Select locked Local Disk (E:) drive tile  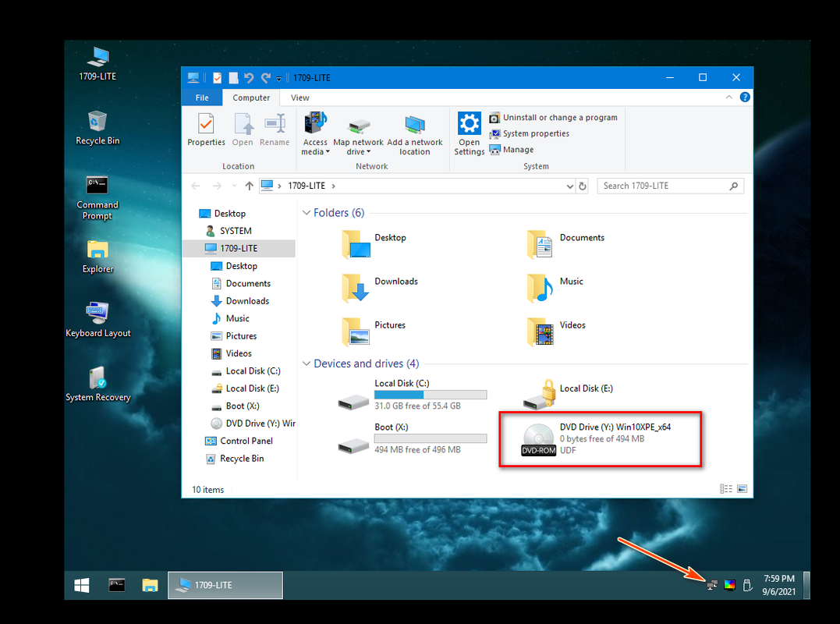tap(569, 395)
